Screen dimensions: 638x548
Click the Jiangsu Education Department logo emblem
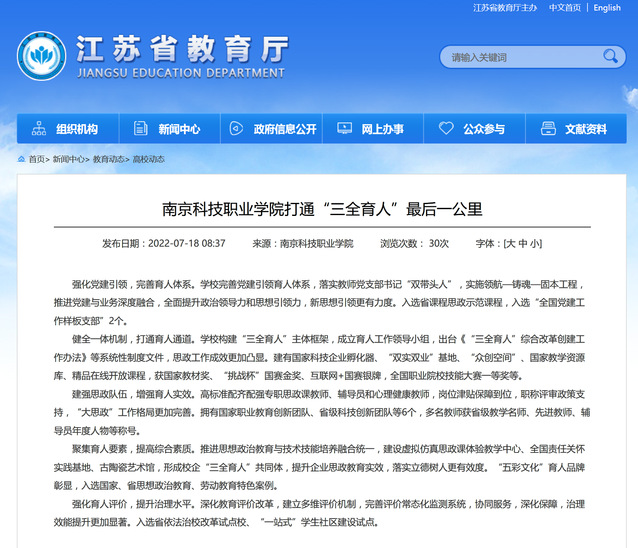tap(42, 56)
